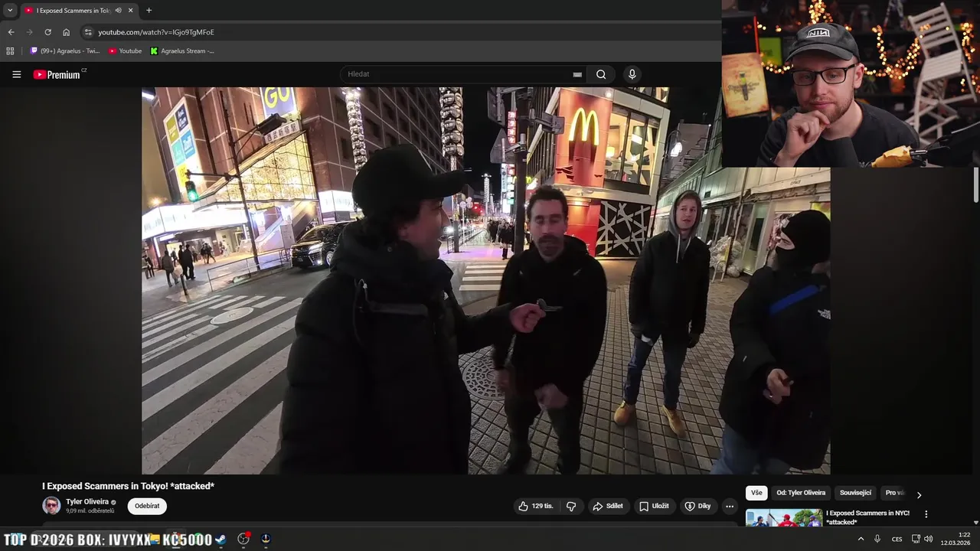Open network settings in the tray

pos(916,539)
